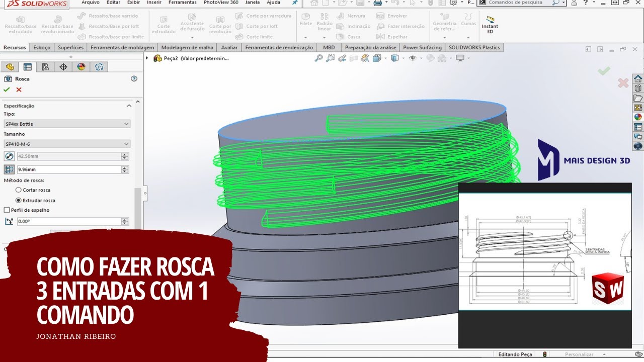Switch to the PropertyManager panel tab
The width and height of the screenshot is (644, 362).
click(x=27, y=67)
